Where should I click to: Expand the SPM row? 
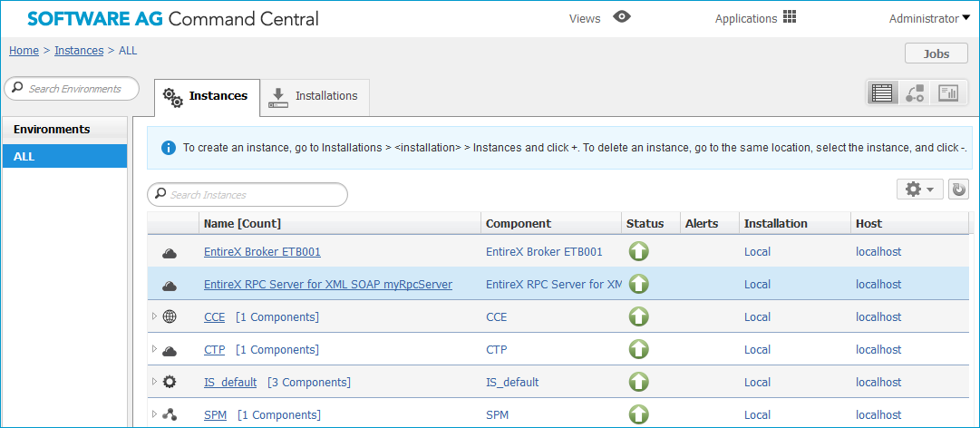154,413
